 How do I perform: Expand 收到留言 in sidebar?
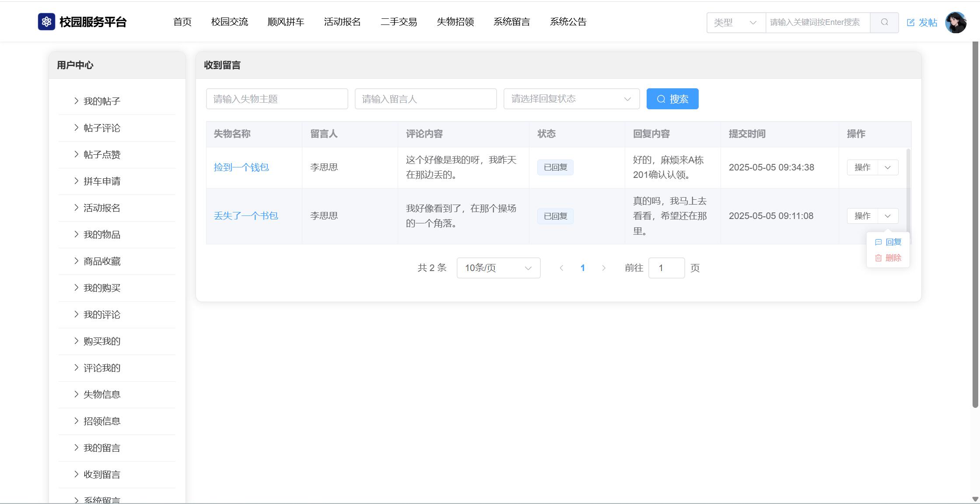click(101, 475)
